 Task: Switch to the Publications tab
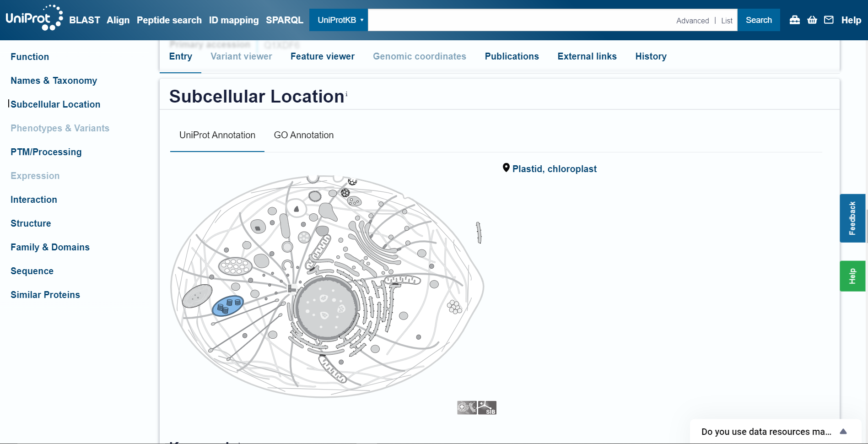coord(512,56)
